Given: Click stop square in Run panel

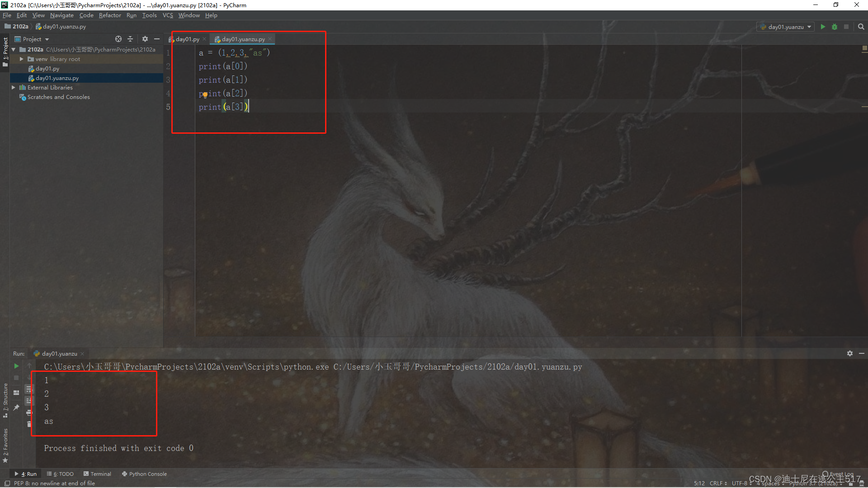Looking at the screenshot, I should (x=16, y=378).
